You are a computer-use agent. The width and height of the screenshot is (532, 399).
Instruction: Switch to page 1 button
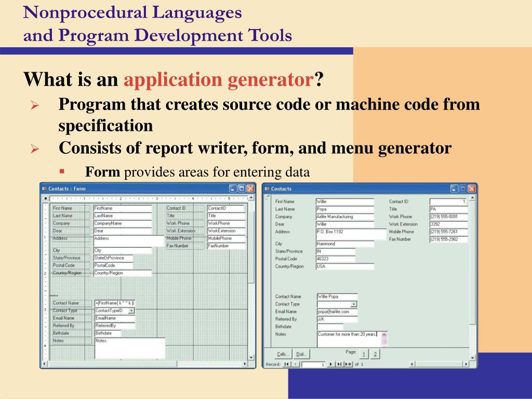[x=364, y=354]
